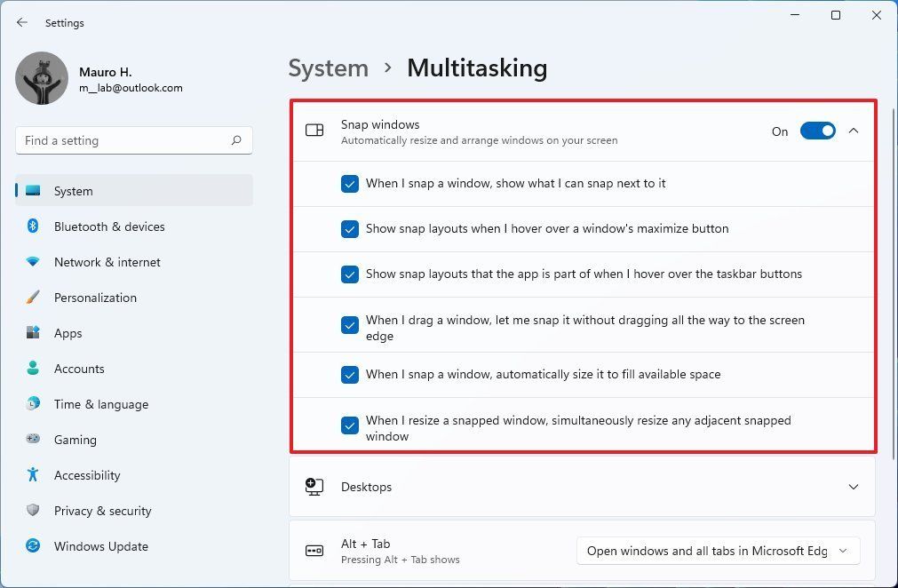Select the Accounts menu item
898x588 pixels.
click(79, 369)
